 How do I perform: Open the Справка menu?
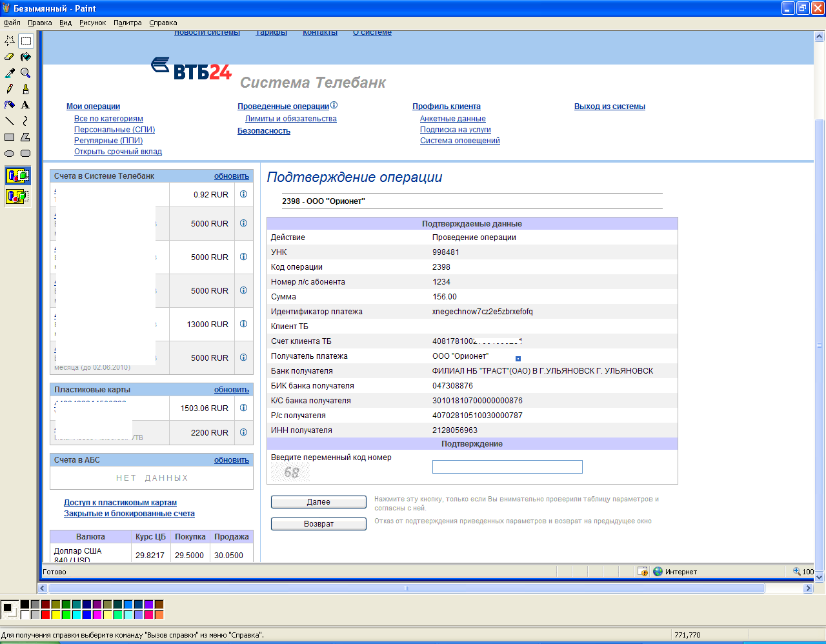coord(163,23)
